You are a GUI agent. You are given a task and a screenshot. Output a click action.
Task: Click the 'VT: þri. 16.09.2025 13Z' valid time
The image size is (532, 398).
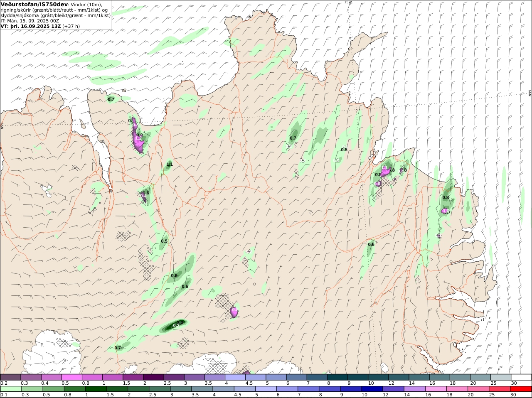(31, 26)
